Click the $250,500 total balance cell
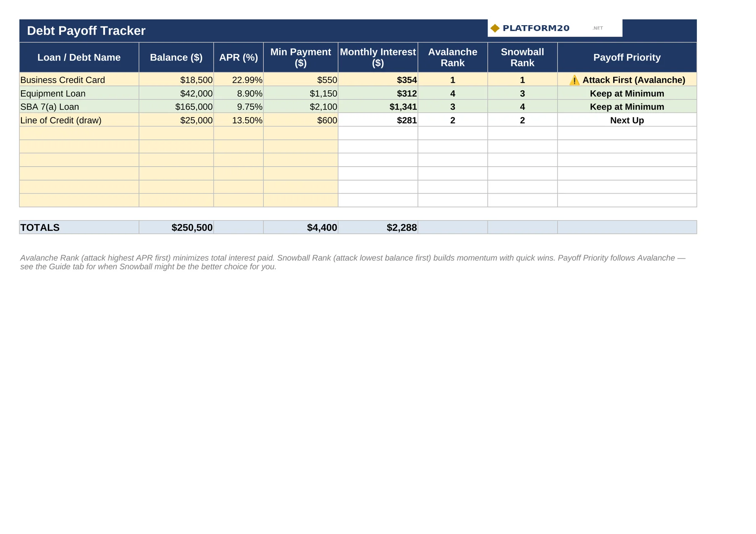This screenshot has height=534, width=756. point(176,227)
